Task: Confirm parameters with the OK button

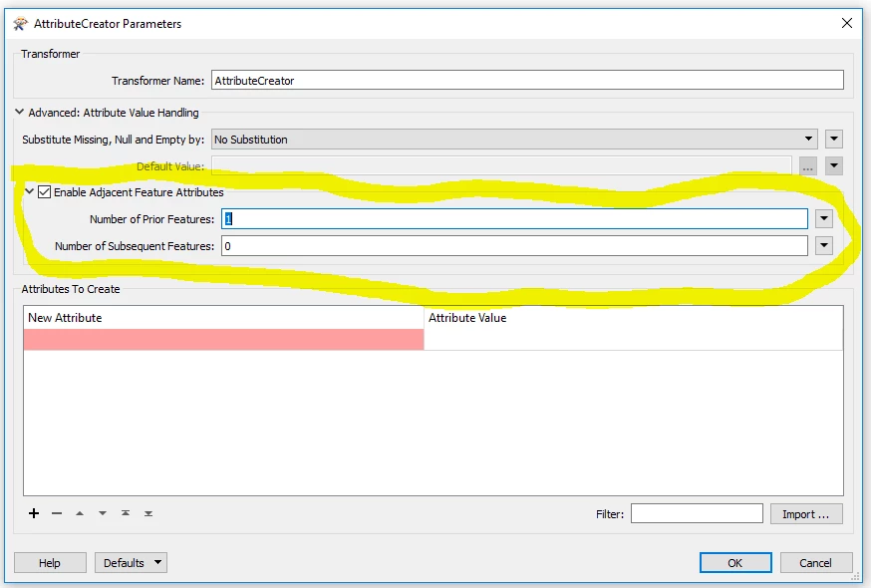Action: tap(735, 562)
